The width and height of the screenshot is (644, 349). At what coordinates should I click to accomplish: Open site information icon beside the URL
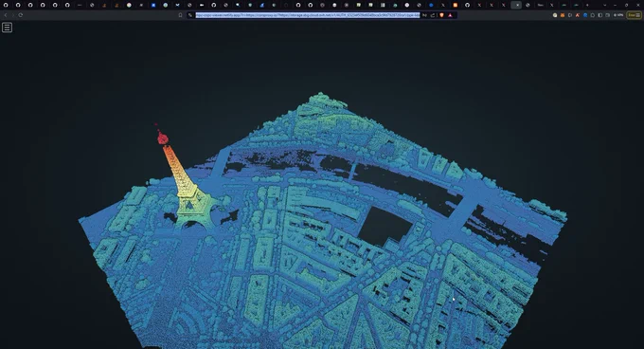(x=190, y=15)
